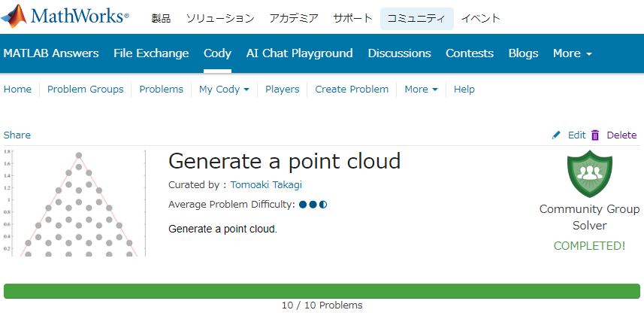Click the pencil Edit icon

tap(556, 135)
